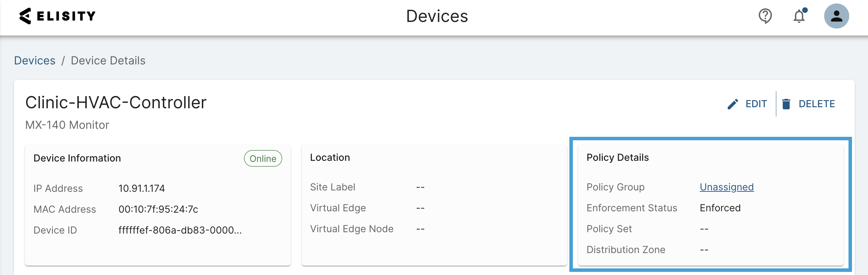The image size is (868, 275).
Task: Click the Elisity logo icon
Action: click(x=25, y=16)
